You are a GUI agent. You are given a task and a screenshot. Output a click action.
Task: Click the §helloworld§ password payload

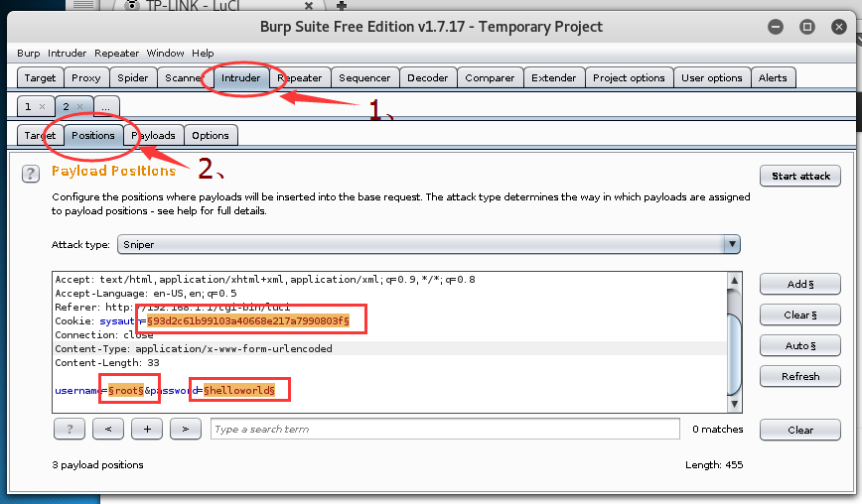tap(239, 390)
